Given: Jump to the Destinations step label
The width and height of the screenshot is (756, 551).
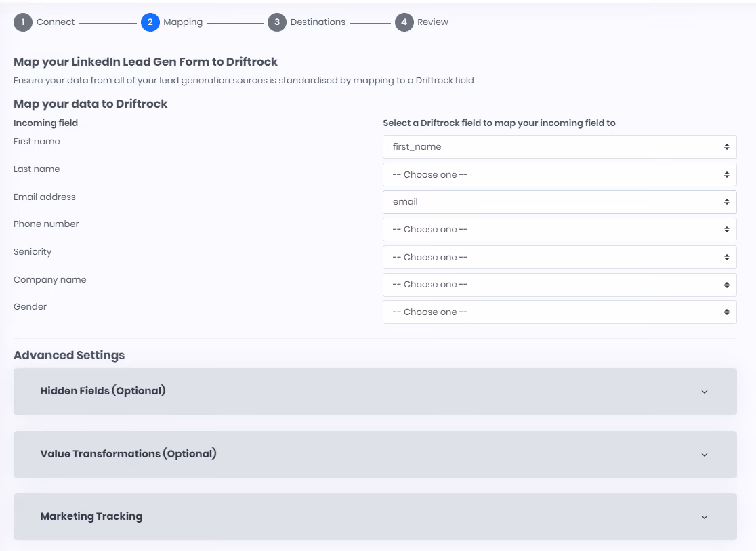Looking at the screenshot, I should (318, 22).
